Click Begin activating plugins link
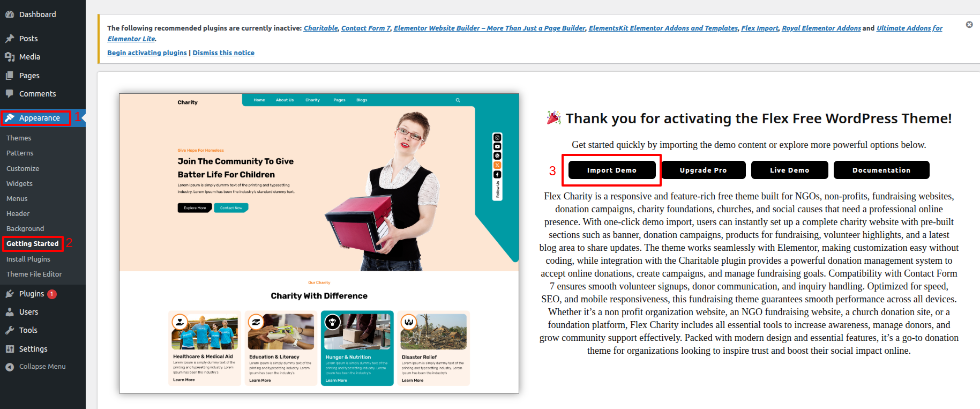Screen dimensions: 980x409 (147, 53)
